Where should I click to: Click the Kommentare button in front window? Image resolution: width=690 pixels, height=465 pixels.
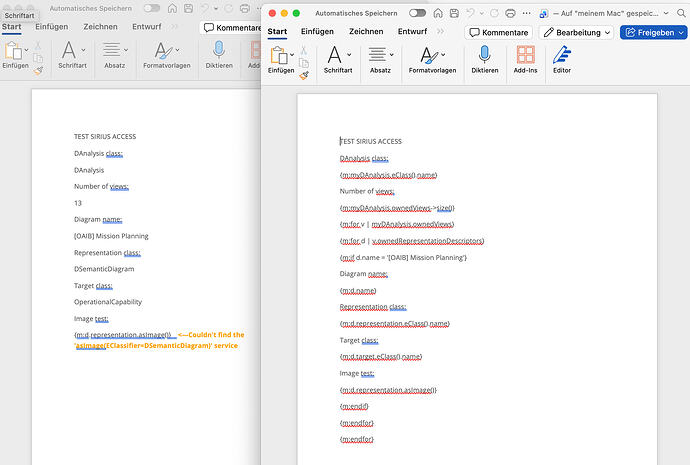click(x=499, y=33)
